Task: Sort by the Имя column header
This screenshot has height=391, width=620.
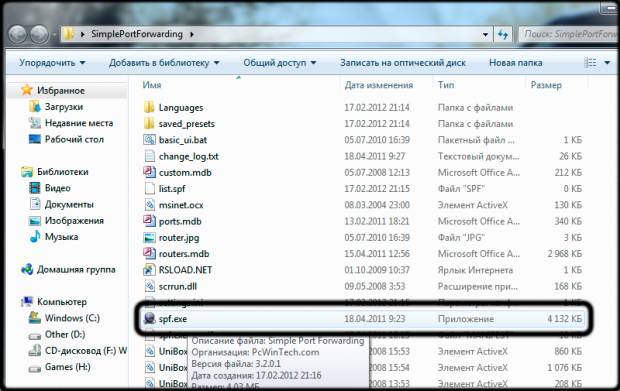Action: pos(152,85)
